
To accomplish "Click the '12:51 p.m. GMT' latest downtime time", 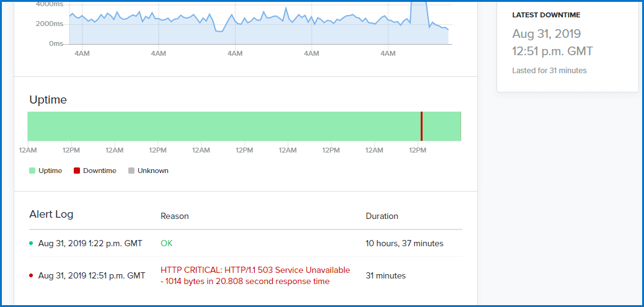I will (552, 51).
